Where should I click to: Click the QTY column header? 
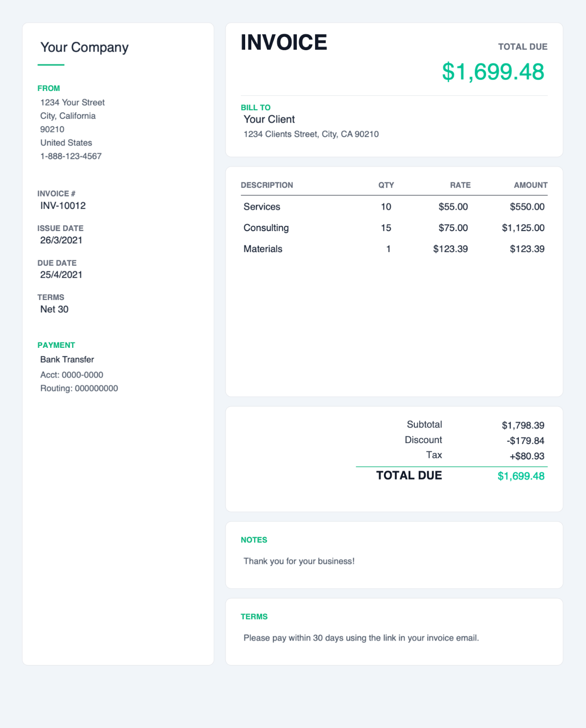(386, 185)
